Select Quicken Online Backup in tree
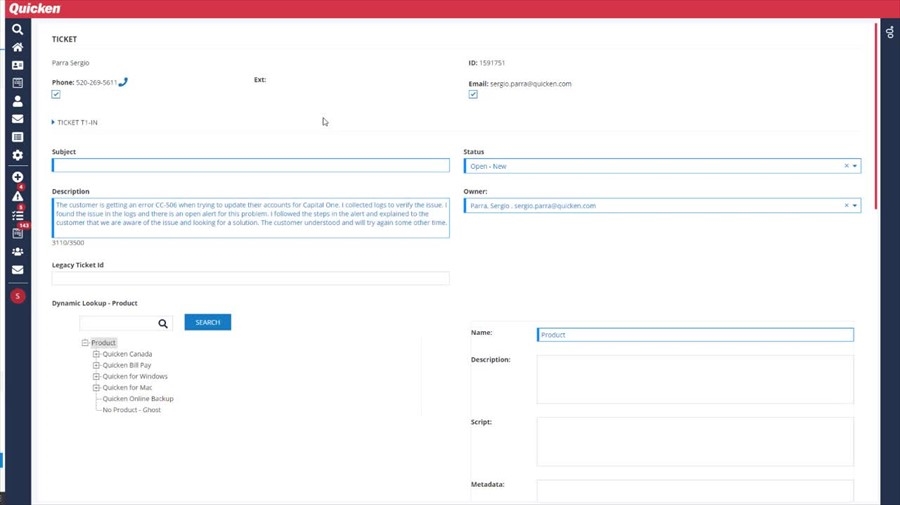 click(x=137, y=399)
